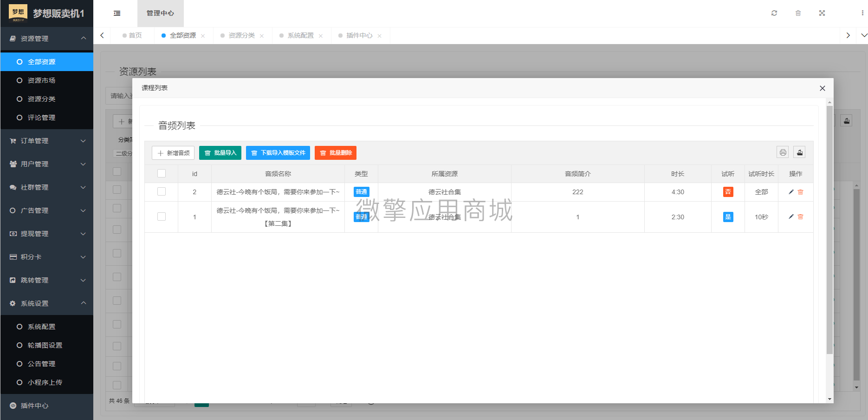Click the 下载导入模板文件 button
The image size is (868, 420).
pyautogui.click(x=278, y=153)
